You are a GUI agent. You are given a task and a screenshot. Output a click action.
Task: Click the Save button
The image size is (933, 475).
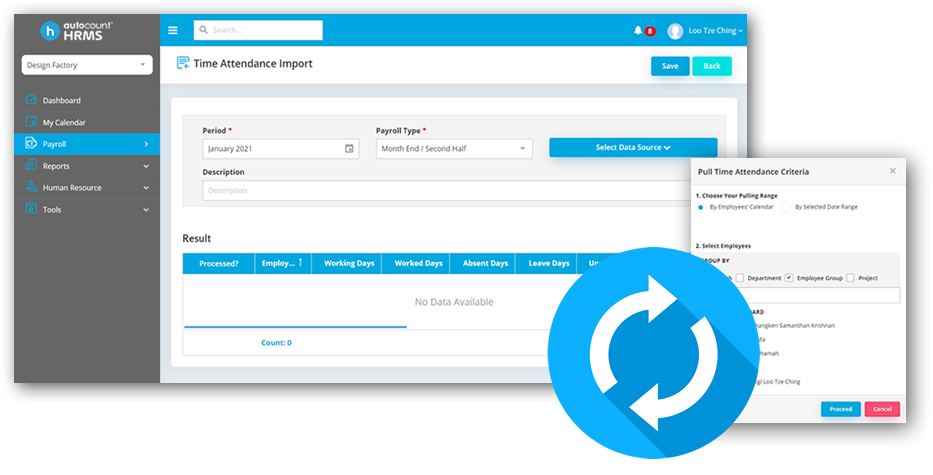coord(669,66)
